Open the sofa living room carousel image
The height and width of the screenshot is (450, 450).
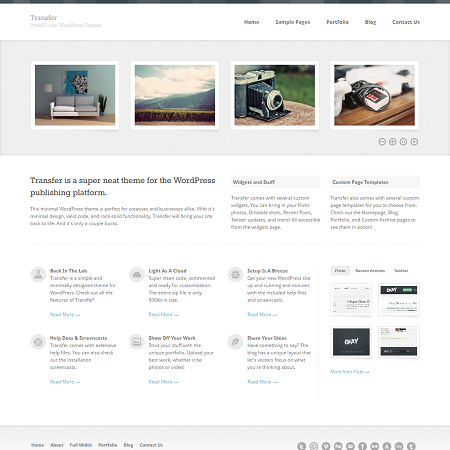coord(75,95)
